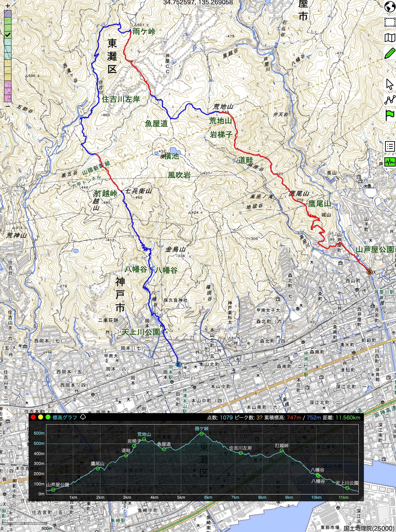Zoom in with the plus button
The image size is (396, 532).
[x=8, y=6]
